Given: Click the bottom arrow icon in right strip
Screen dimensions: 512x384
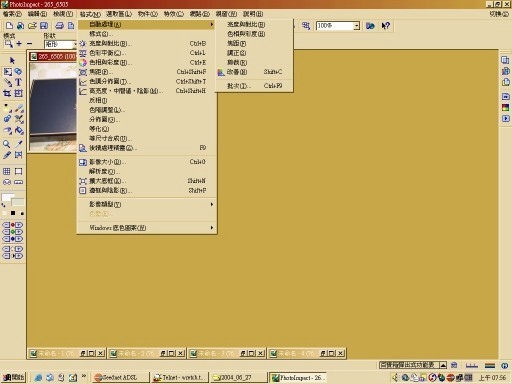Looking at the screenshot, I should click(x=505, y=118).
